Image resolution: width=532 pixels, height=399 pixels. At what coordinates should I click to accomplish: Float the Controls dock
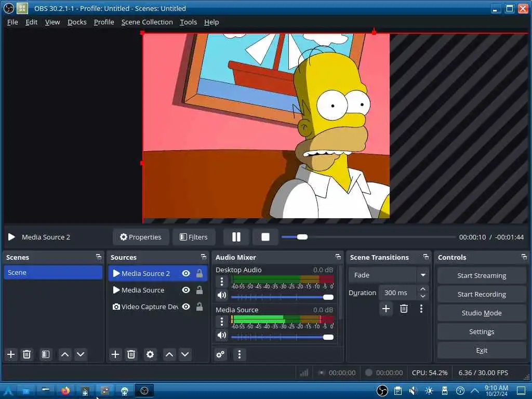pos(524,257)
